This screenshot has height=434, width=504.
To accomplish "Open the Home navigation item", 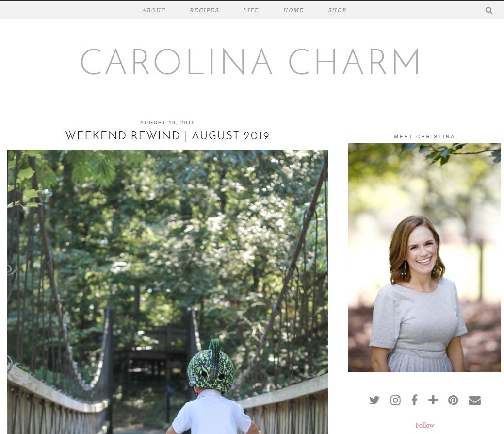I will pyautogui.click(x=293, y=10).
